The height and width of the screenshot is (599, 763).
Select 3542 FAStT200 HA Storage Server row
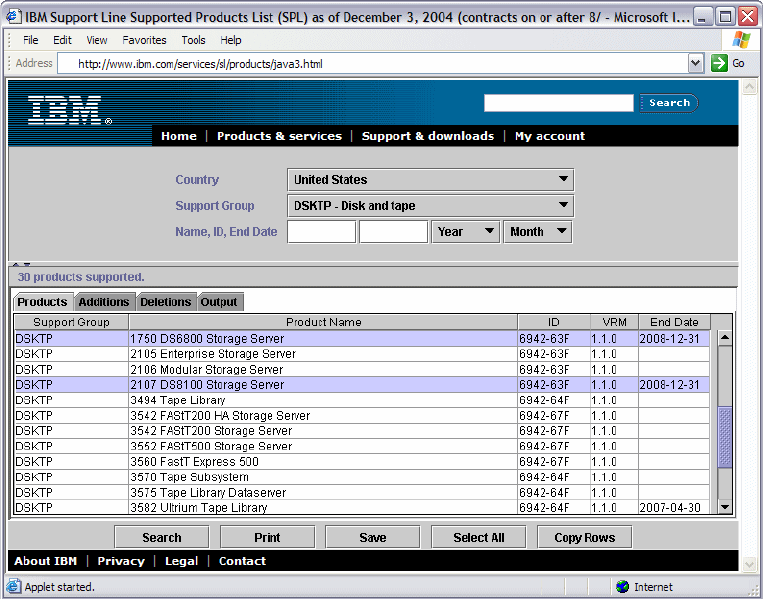pyautogui.click(x=362, y=416)
